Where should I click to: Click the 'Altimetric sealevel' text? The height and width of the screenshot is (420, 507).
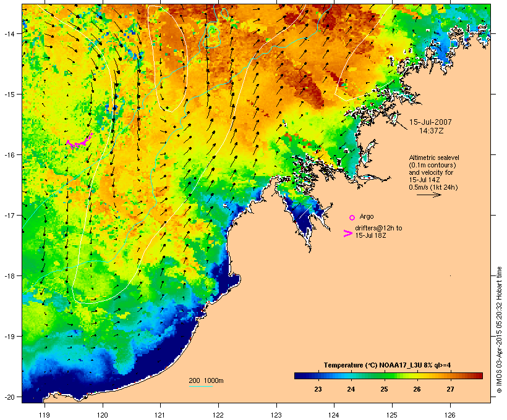click(434, 157)
